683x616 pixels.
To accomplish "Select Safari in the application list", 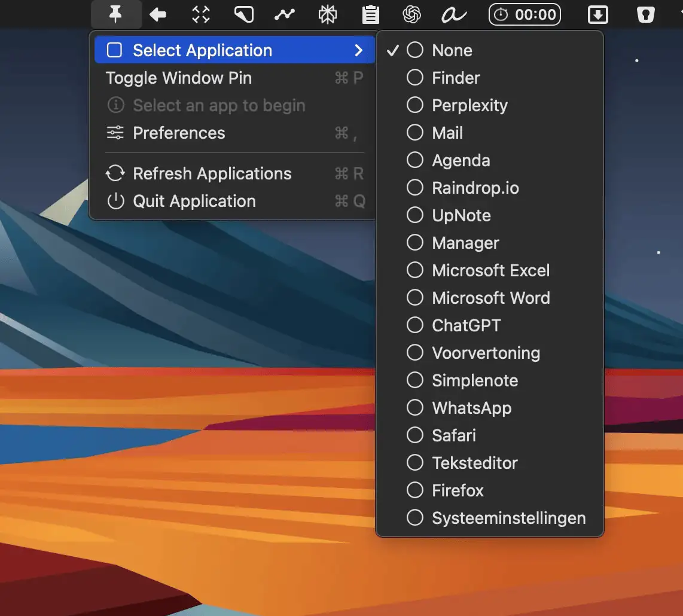I will [490, 435].
